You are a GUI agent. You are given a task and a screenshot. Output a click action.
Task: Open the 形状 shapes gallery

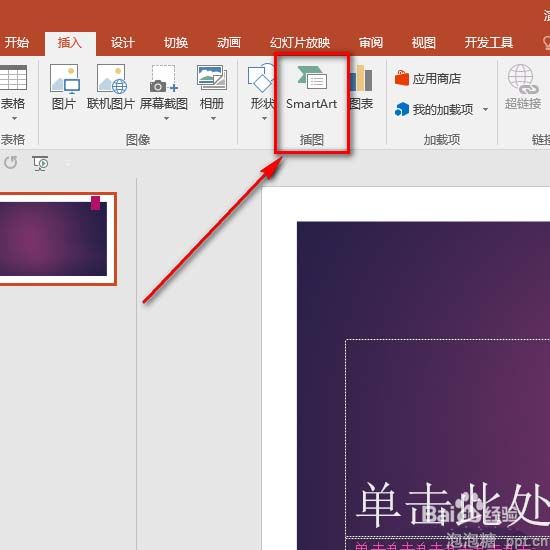(x=262, y=87)
